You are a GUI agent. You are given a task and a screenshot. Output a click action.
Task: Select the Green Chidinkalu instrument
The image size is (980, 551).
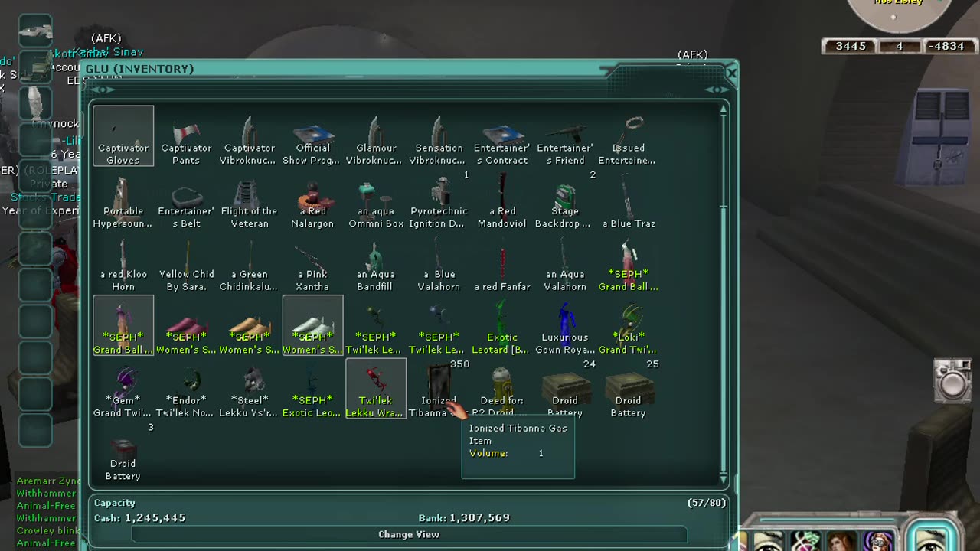[x=249, y=262]
